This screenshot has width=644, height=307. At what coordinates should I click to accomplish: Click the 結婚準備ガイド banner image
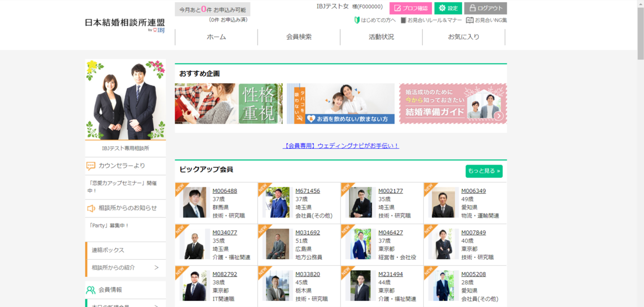pos(453,104)
